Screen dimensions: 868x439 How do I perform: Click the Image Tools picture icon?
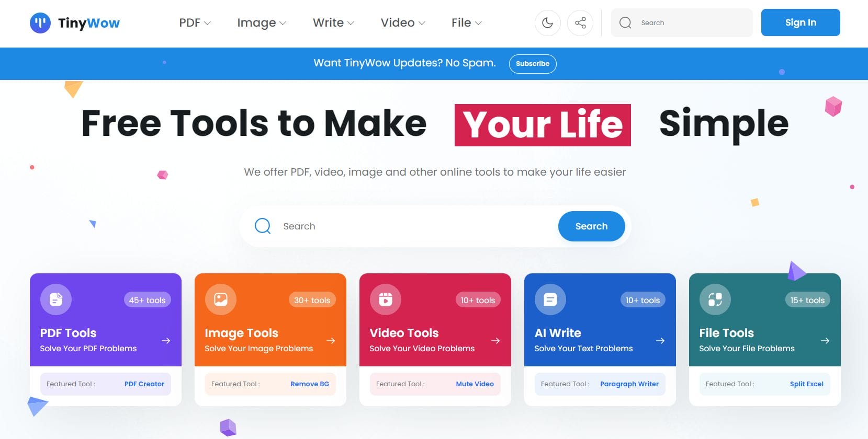click(221, 299)
